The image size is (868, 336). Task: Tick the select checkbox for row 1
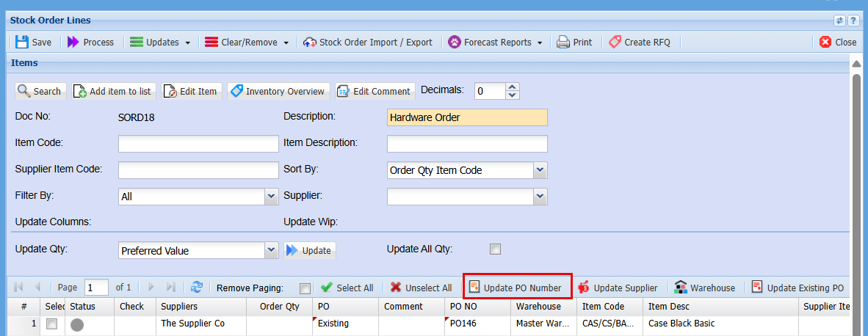tap(51, 324)
